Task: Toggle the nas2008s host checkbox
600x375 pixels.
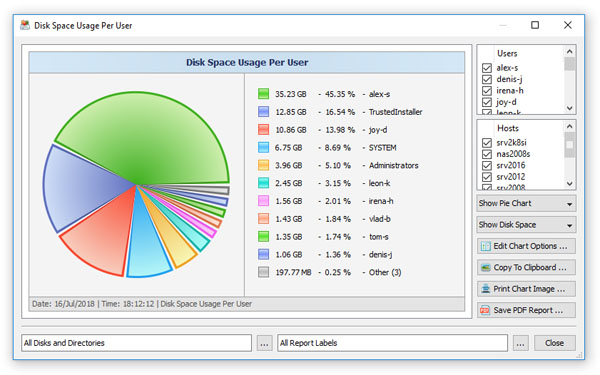Action: (487, 154)
